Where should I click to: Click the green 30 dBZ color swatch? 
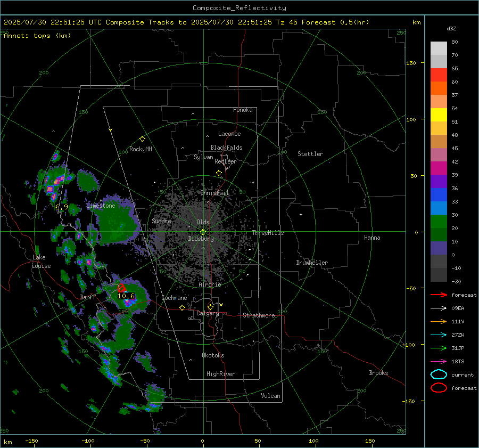pos(439,221)
